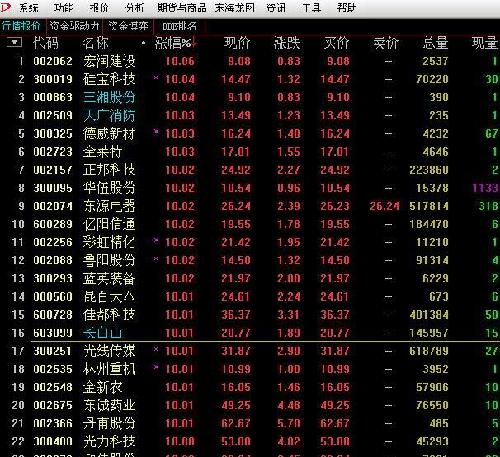The width and height of the screenshot is (500, 457).
Task: Open the 功能 menu
Action: [63, 7]
